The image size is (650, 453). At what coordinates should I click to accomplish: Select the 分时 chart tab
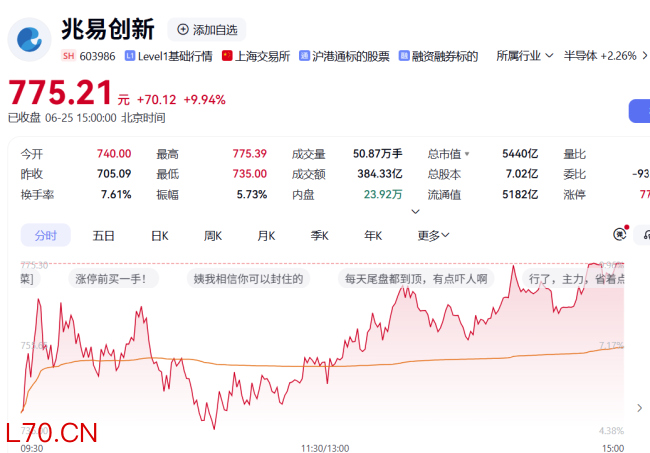point(46,235)
